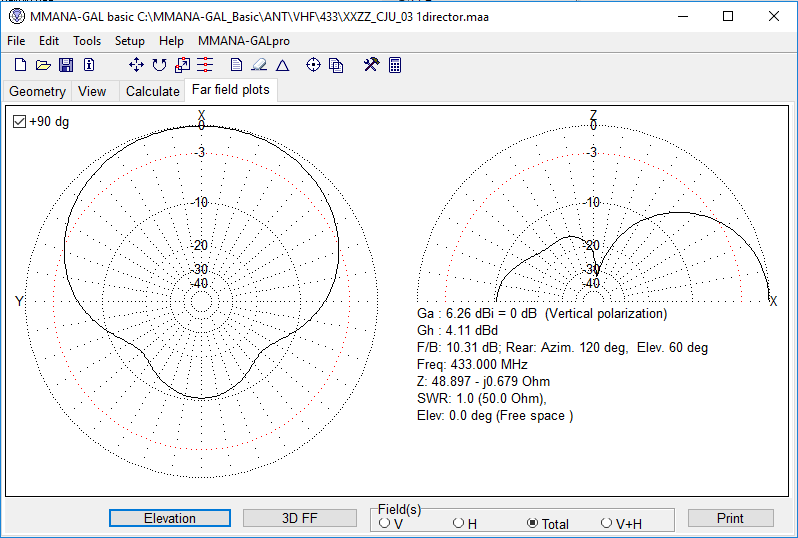Click the crosshair target toolbar icon
The image size is (798, 538).
(313, 65)
